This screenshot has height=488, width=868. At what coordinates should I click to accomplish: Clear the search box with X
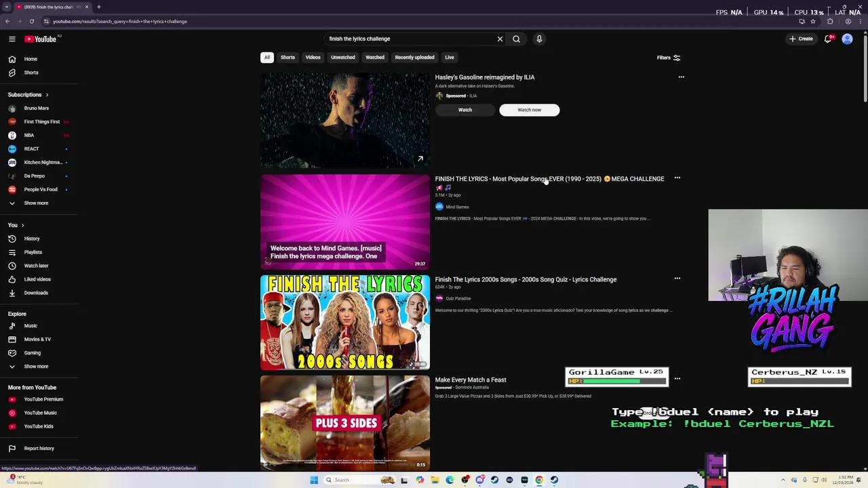pos(500,39)
